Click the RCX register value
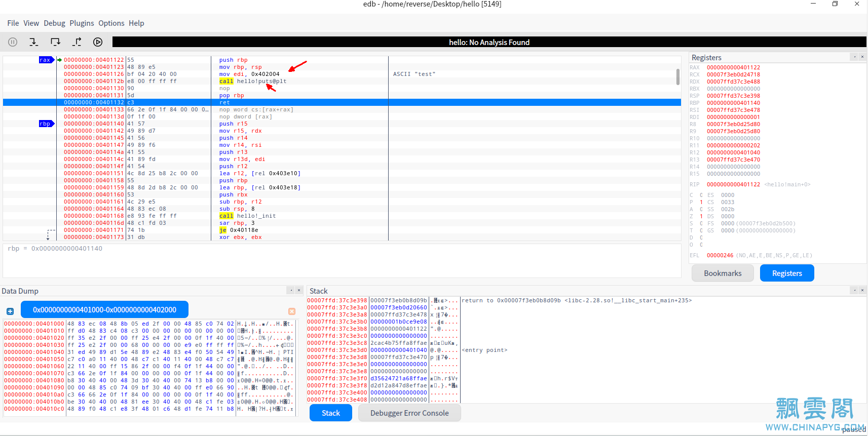The height and width of the screenshot is (436, 868). click(x=733, y=74)
